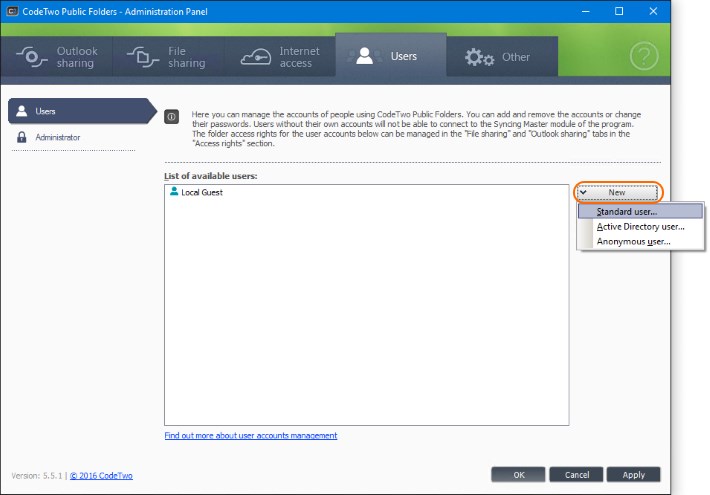Maximize the Administration Panel window
The height and width of the screenshot is (495, 710).
[x=619, y=11]
